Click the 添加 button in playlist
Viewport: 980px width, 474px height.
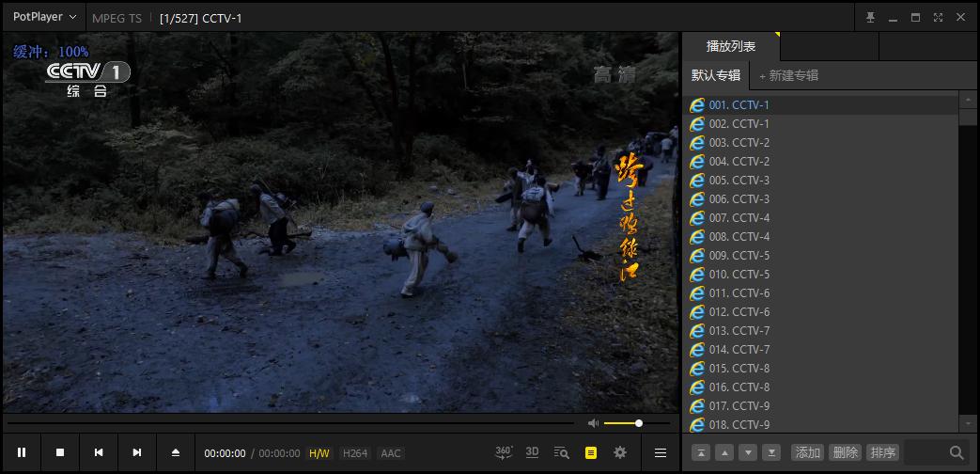[x=807, y=452]
